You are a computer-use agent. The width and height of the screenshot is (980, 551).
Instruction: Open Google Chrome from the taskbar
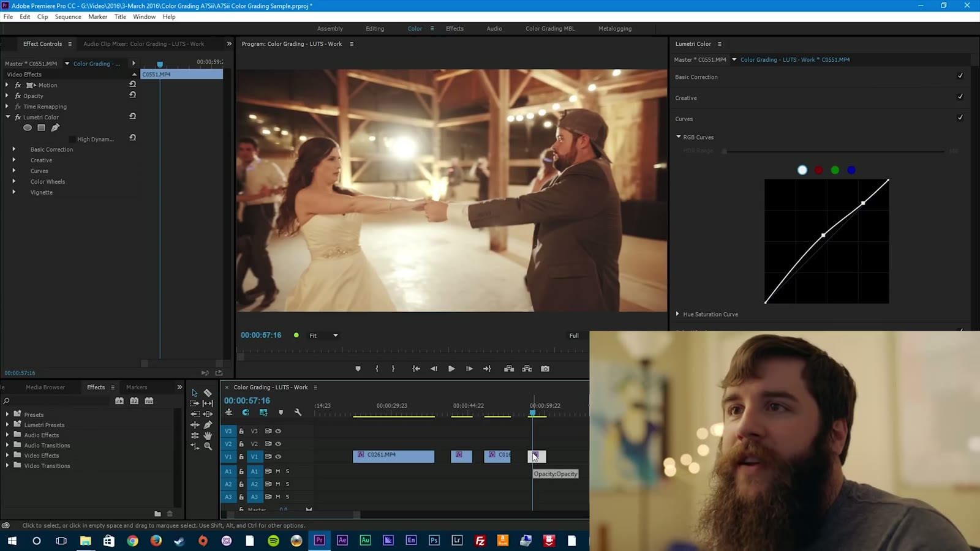pyautogui.click(x=133, y=540)
